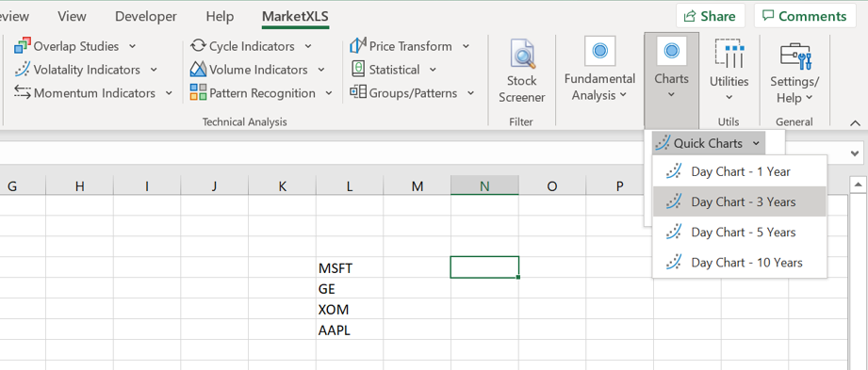Click the Share button

pyautogui.click(x=711, y=16)
